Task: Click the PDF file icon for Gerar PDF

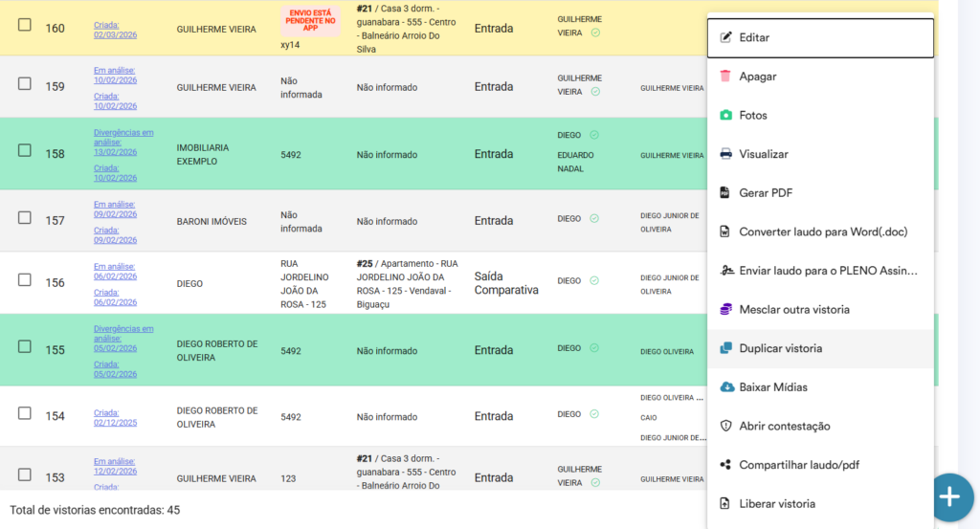Action: [x=726, y=193]
